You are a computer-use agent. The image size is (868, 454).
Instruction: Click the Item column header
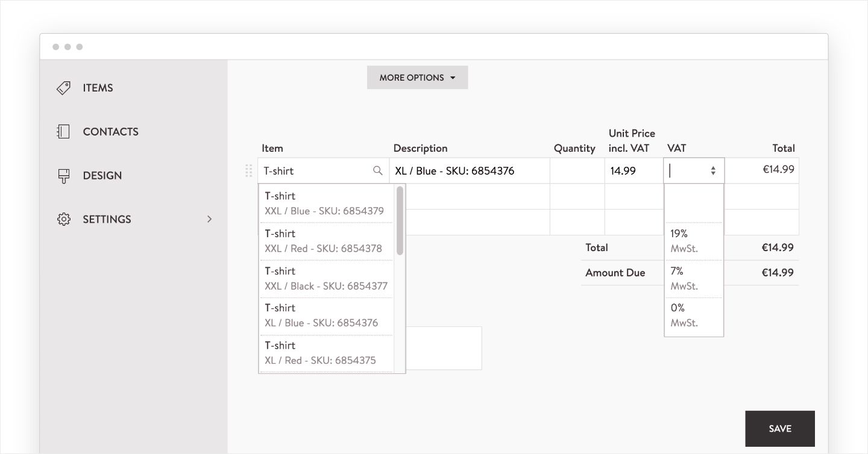(x=272, y=148)
